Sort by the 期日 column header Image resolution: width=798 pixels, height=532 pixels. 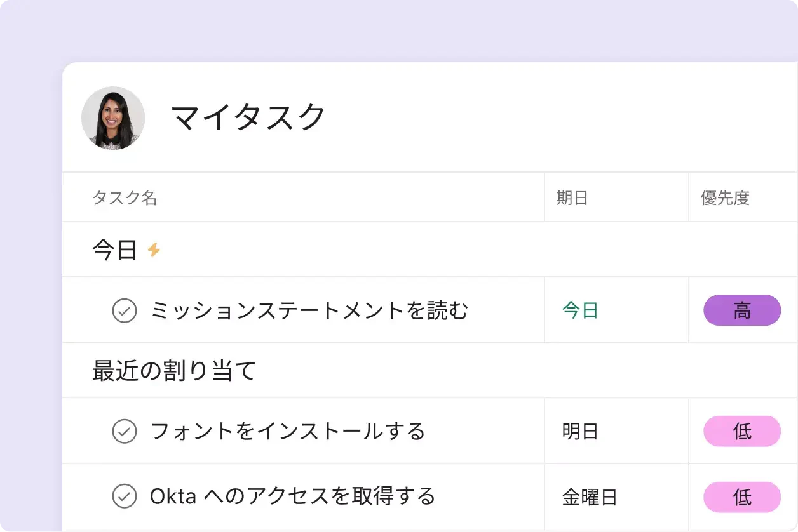point(572,198)
